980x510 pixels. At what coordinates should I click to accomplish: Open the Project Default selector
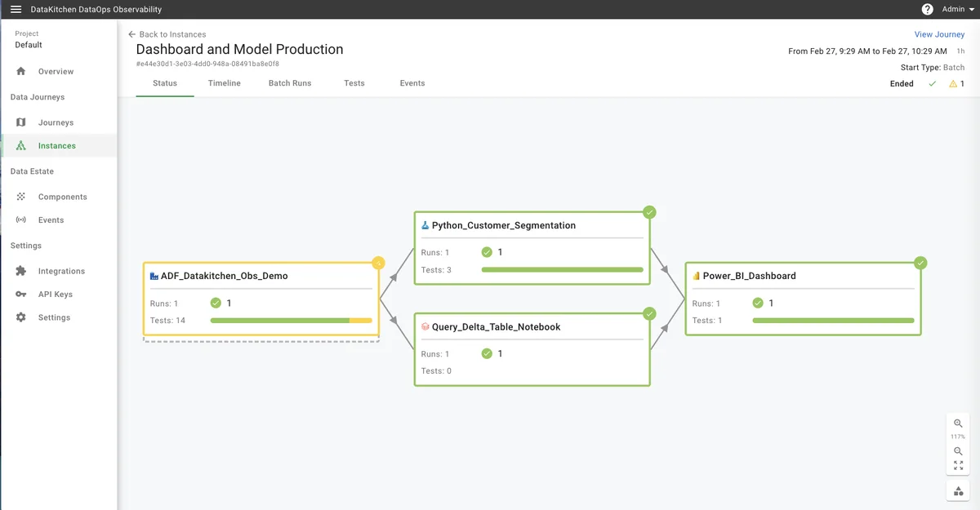[29, 40]
